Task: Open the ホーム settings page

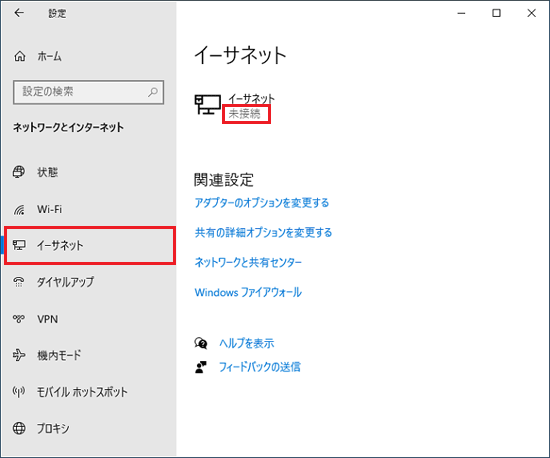Action: point(49,56)
